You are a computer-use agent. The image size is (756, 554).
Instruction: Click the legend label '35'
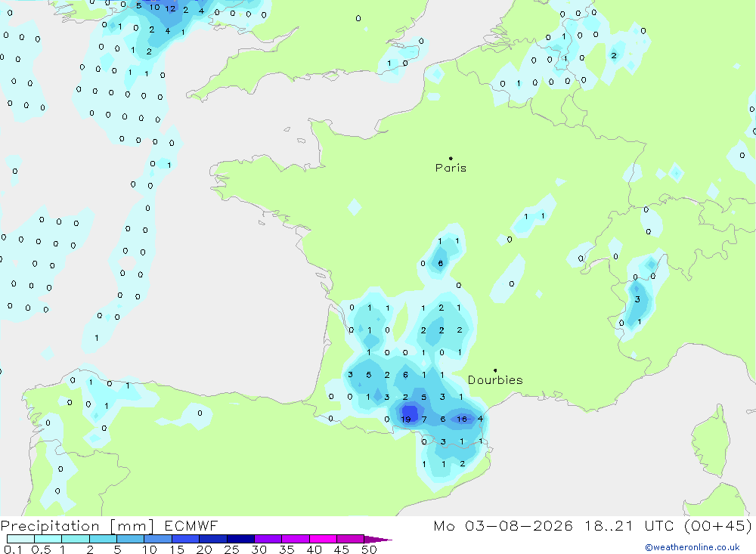[287, 549]
